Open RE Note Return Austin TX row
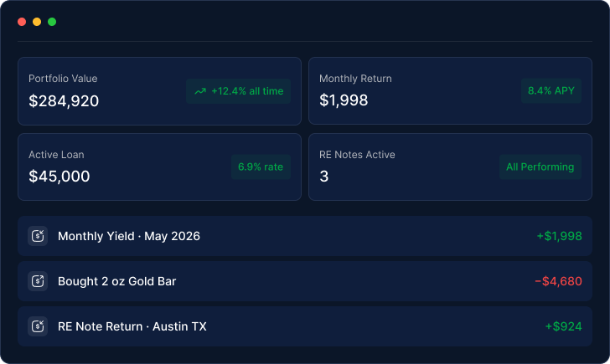 pos(305,326)
